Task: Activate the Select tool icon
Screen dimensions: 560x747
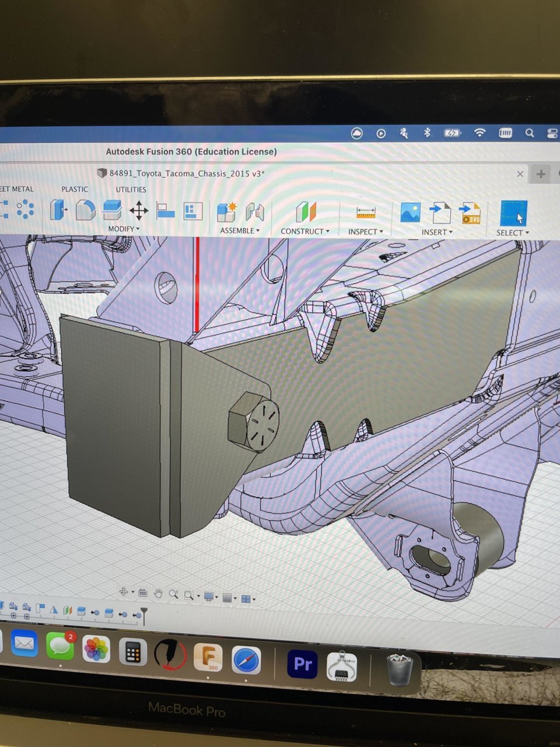Action: (x=513, y=214)
